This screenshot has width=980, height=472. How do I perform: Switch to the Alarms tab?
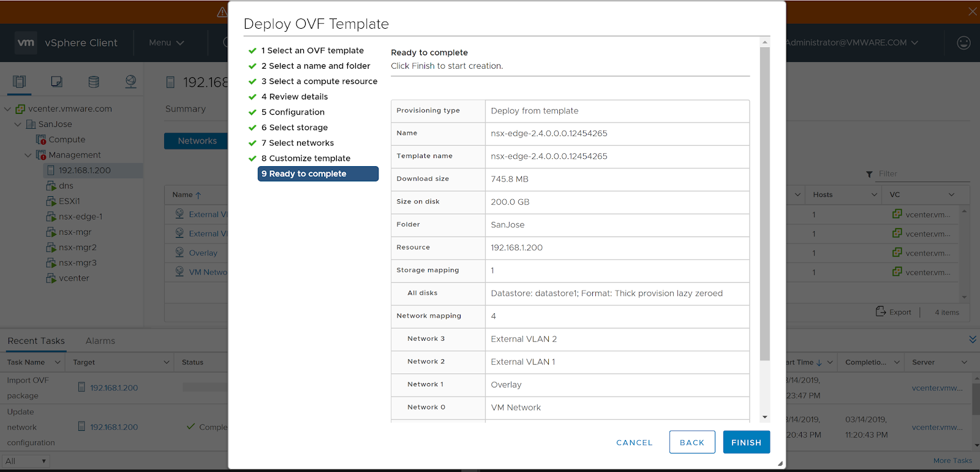(x=100, y=341)
